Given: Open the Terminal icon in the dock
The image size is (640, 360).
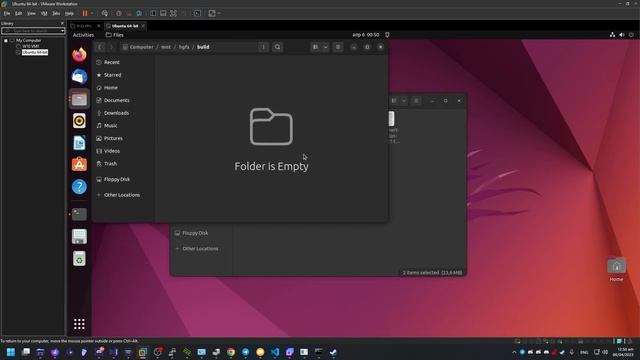Looking at the screenshot, I should click(79, 214).
